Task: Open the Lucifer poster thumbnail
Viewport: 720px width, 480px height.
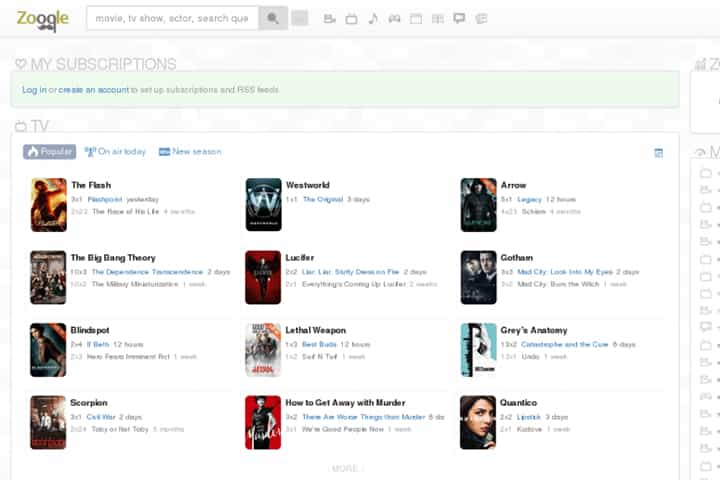Action: pos(263,277)
